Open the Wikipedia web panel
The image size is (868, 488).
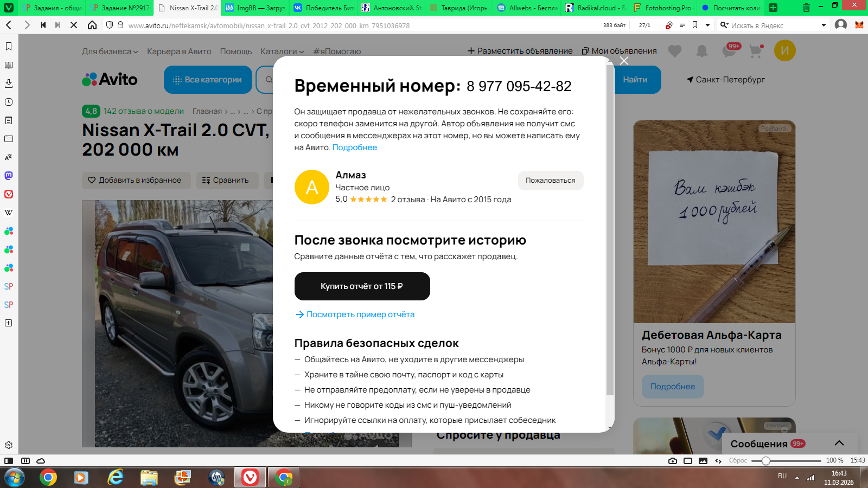click(x=9, y=213)
